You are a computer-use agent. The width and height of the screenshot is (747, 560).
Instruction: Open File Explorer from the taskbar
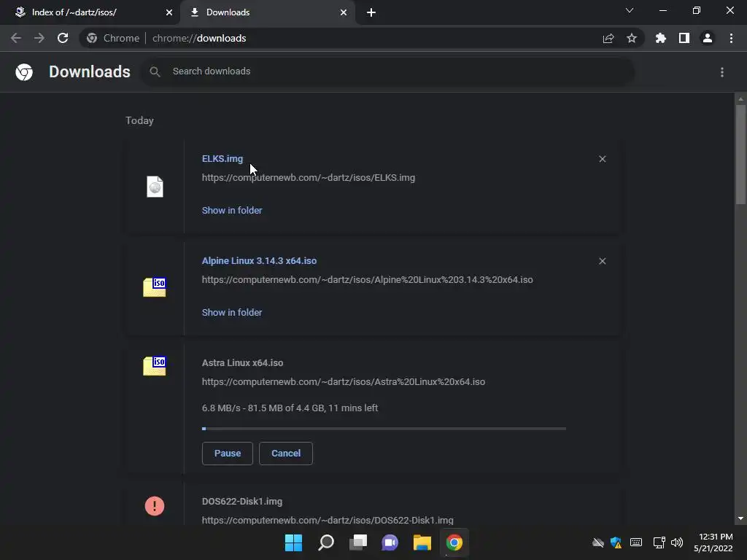pos(422,542)
